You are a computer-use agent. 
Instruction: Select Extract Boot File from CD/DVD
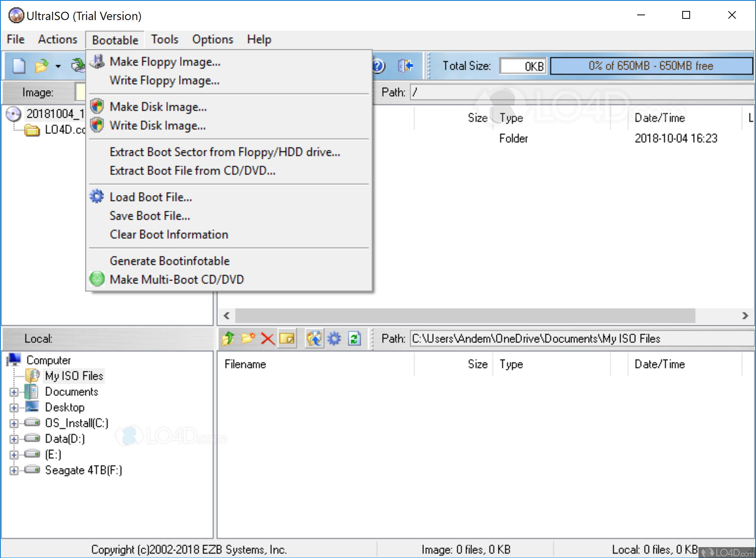click(x=229, y=171)
